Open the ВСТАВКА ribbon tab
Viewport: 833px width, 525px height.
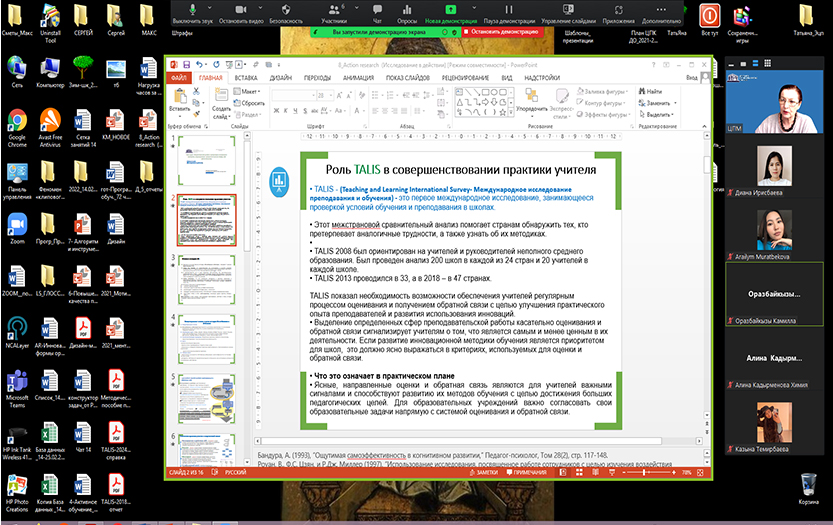[x=246, y=77]
